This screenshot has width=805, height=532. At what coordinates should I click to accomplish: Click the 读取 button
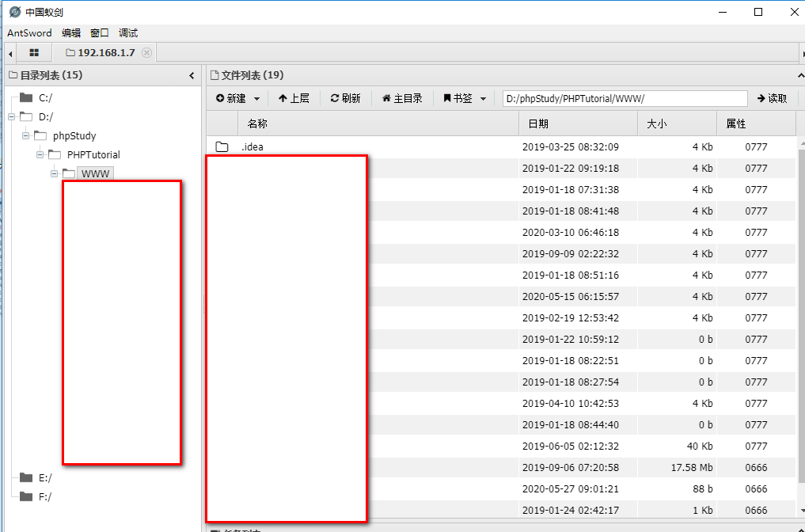(x=772, y=98)
